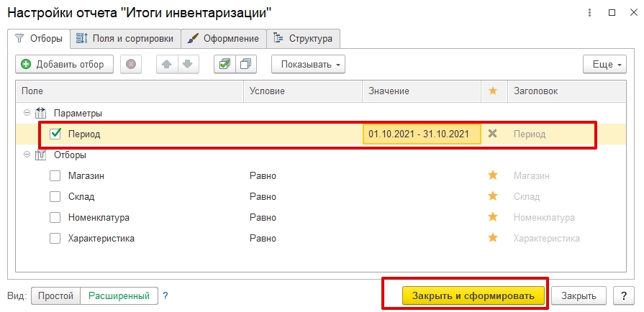Click Закрыть и сформировать button
This screenshot has height=312, width=644.
pyautogui.click(x=473, y=295)
